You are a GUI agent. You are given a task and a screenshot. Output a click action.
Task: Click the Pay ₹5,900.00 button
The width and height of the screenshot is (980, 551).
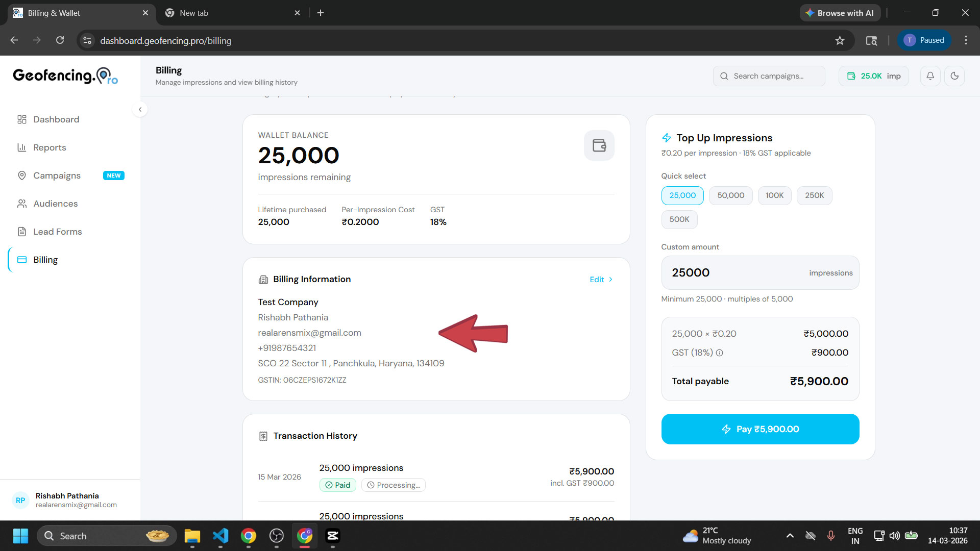[760, 429]
